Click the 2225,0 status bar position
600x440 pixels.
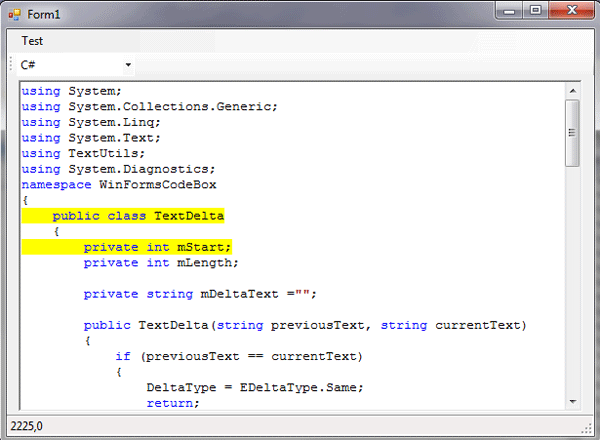(x=27, y=426)
